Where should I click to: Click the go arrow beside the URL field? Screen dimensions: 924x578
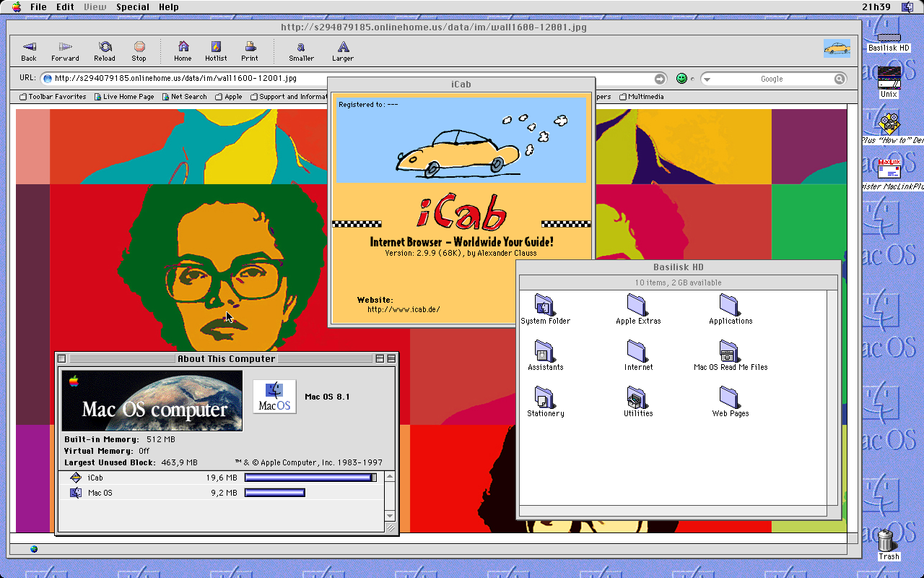tap(660, 79)
